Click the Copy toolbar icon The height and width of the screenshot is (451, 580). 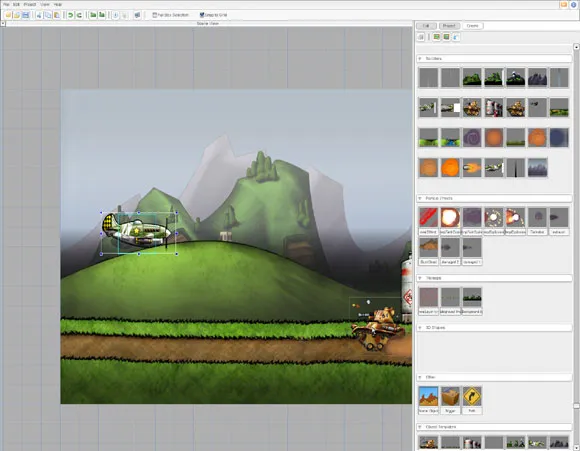tap(48, 15)
